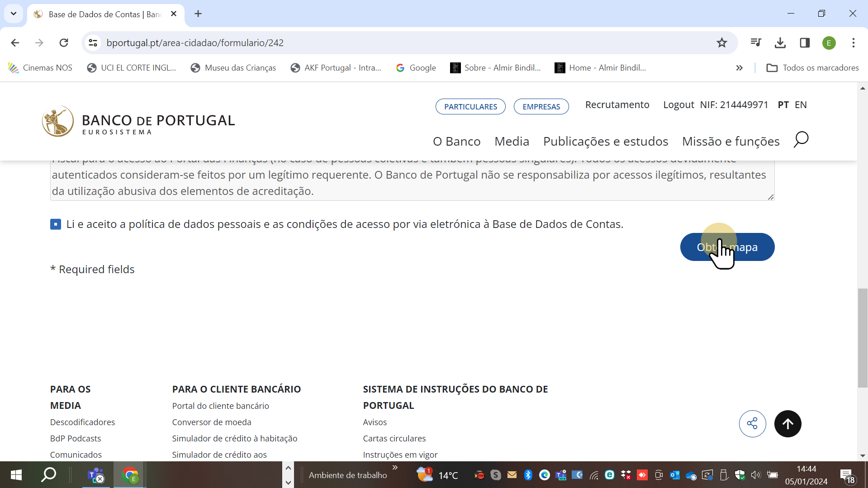Open the Portal do cliente bancário link
The width and height of the screenshot is (868, 488).
tap(220, 406)
